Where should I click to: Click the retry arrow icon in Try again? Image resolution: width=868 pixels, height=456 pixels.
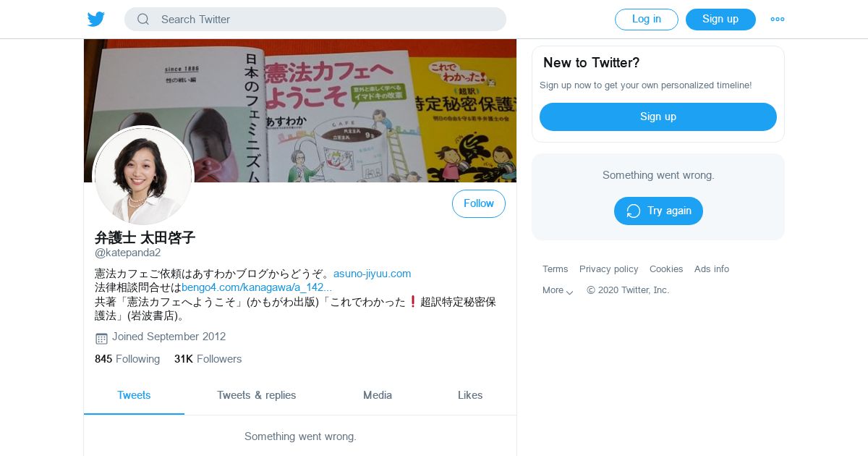(634, 211)
